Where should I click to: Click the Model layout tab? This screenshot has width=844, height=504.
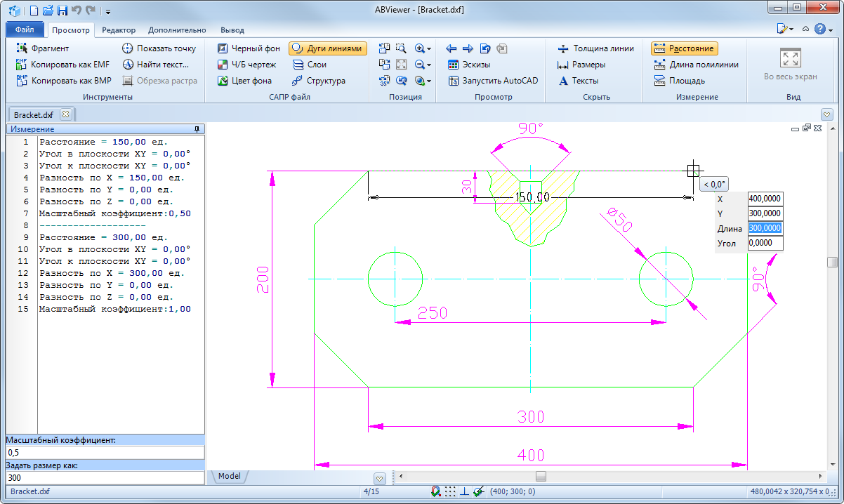pos(229,476)
